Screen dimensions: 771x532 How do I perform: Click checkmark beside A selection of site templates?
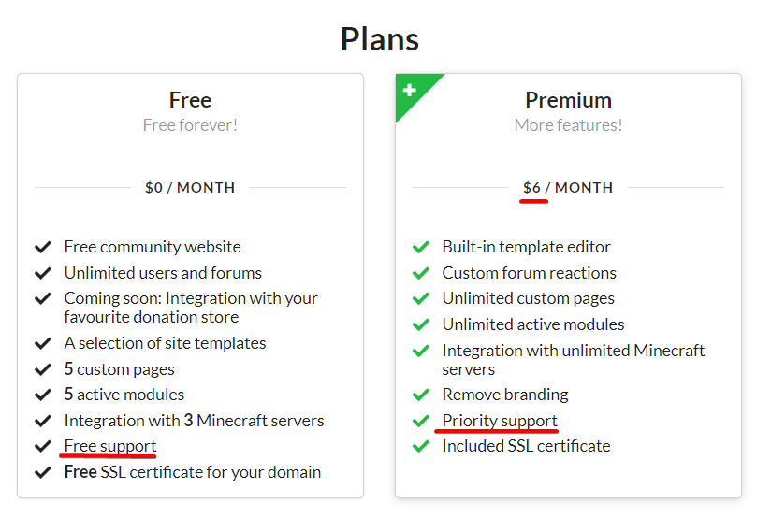[x=42, y=343]
